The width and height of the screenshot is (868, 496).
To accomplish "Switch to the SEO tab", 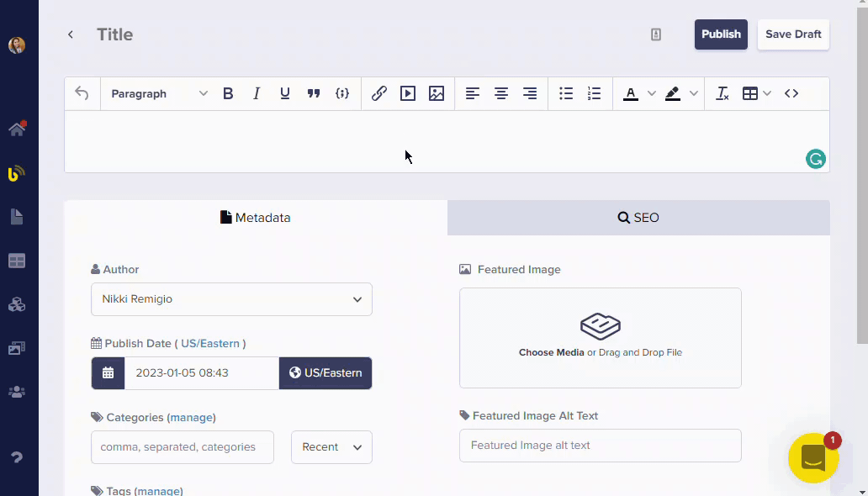I will coord(638,218).
